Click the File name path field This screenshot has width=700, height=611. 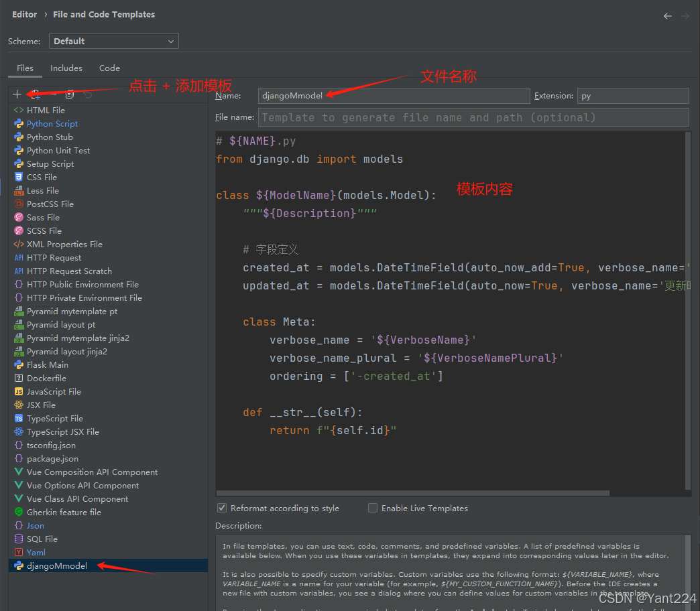pos(473,117)
